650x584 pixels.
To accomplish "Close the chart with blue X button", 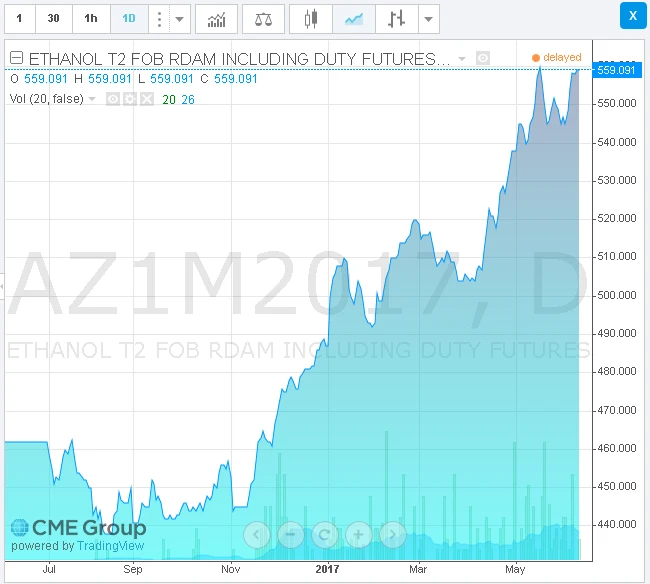I will [x=633, y=16].
